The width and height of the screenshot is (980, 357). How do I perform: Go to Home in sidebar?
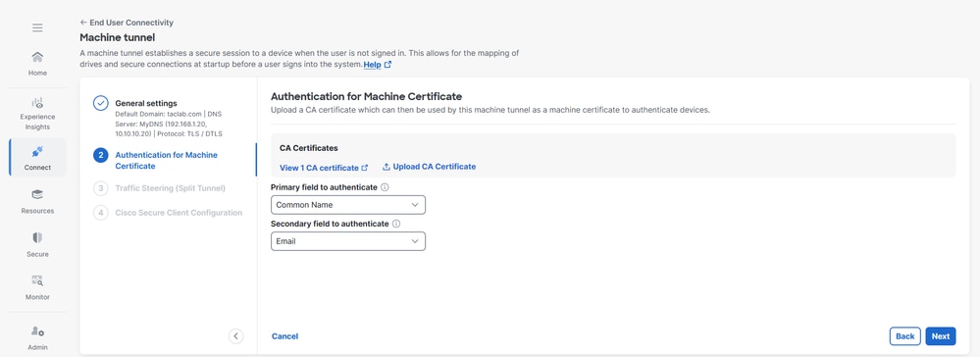[x=37, y=63]
